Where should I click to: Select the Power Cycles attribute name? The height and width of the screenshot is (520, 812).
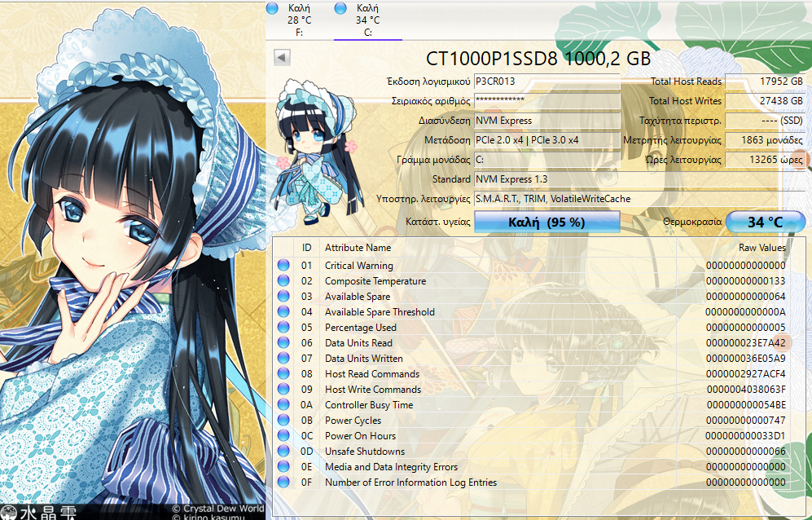pyautogui.click(x=353, y=421)
